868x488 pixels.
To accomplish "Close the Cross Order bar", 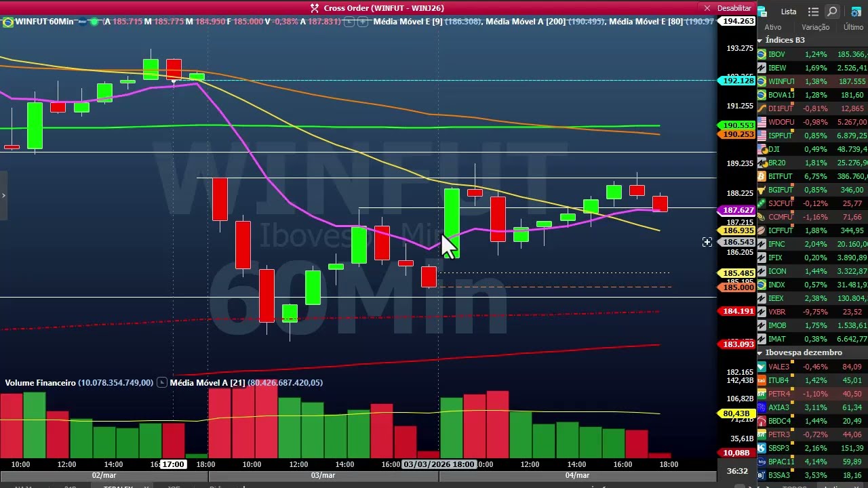I will (x=707, y=8).
